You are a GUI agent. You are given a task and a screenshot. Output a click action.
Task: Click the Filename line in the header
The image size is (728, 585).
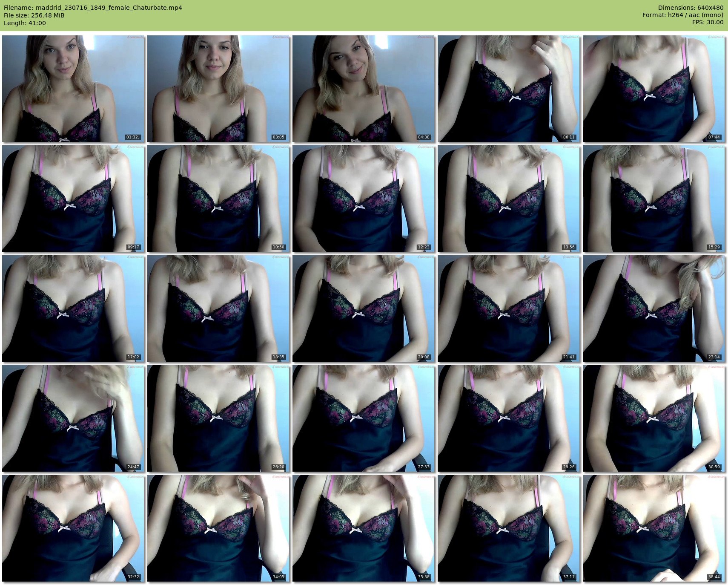point(93,8)
